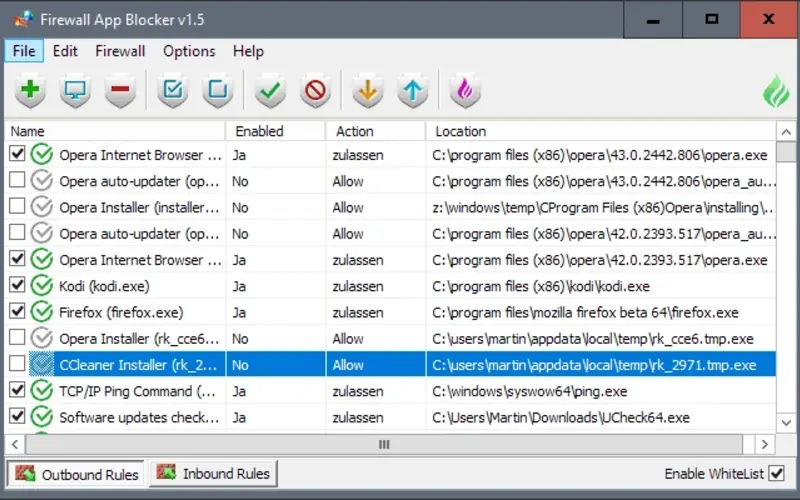The width and height of the screenshot is (800, 500).
Task: Click the vertical scrollbar down arrow
Action: coord(786,422)
